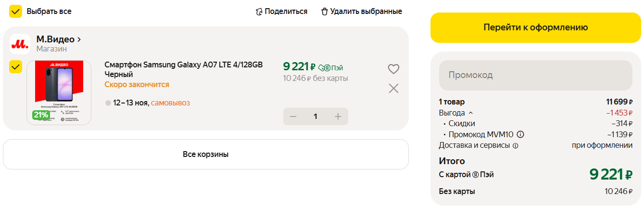Image resolution: width=644 pixels, height=207 pixels.
Task: Click the trash icon for Удалить выбранные
Action: 325,12
